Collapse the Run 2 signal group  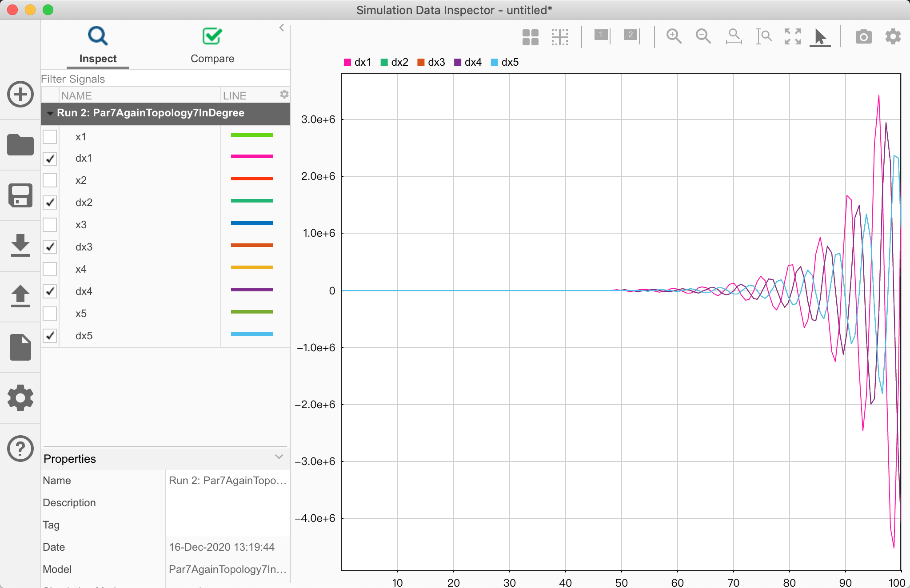pyautogui.click(x=50, y=113)
